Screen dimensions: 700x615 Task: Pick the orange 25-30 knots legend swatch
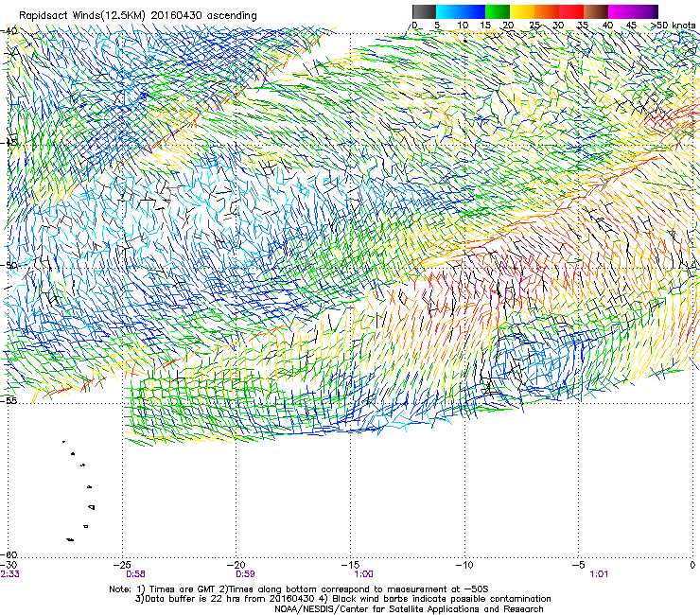click(547, 11)
